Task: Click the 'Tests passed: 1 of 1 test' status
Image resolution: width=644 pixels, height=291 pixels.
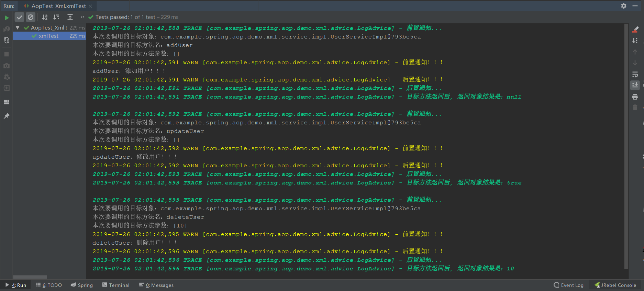Action: [133, 17]
